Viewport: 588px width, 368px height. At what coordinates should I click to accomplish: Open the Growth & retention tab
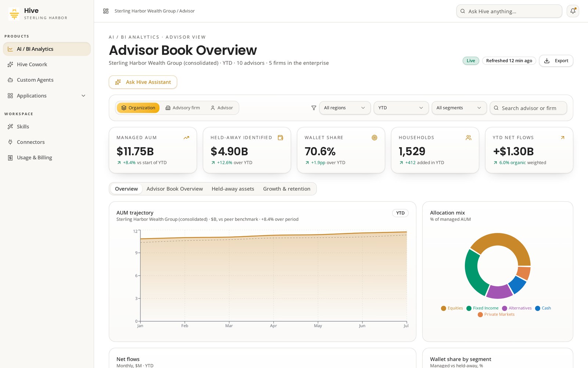point(287,189)
